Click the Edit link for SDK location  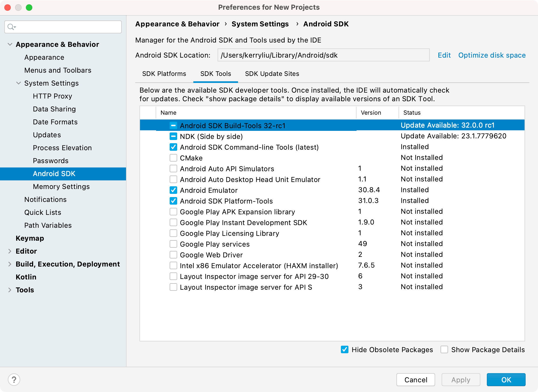click(444, 55)
